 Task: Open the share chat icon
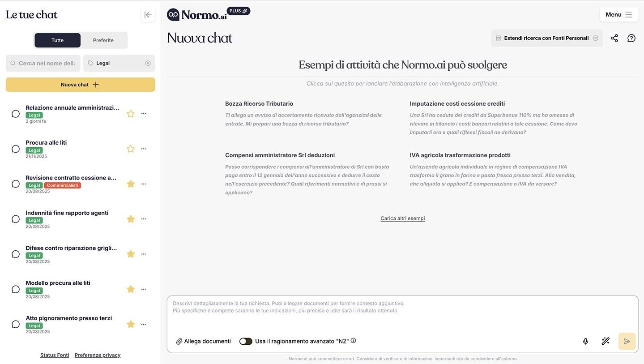coord(614,38)
